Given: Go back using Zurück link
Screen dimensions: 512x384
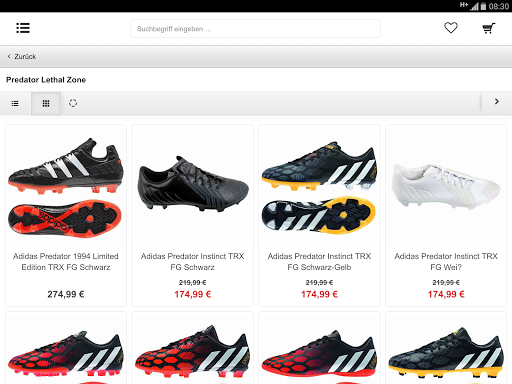Looking at the screenshot, I should (25, 57).
